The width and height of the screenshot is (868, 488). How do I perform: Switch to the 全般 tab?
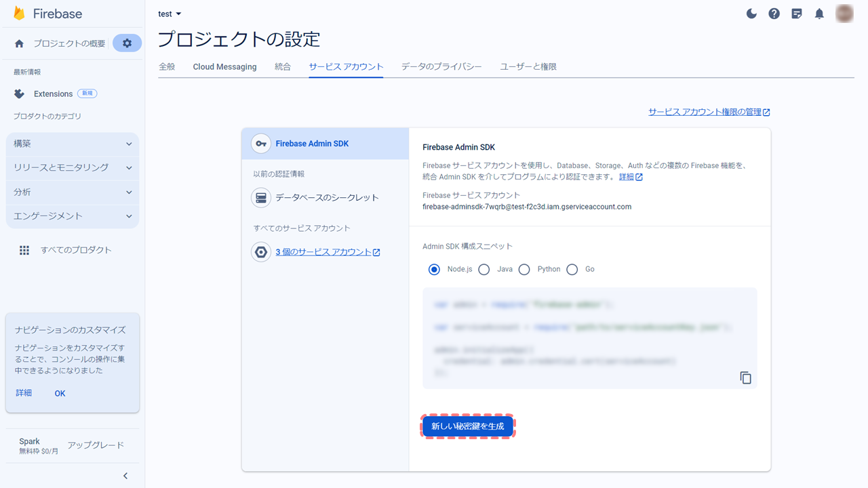[167, 66]
